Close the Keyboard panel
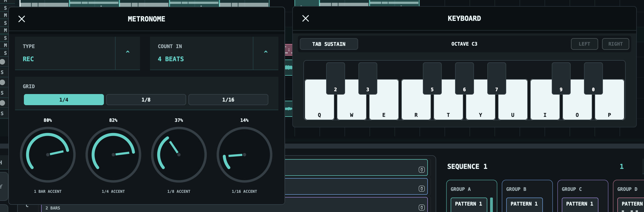The height and width of the screenshot is (212, 644). [306, 18]
